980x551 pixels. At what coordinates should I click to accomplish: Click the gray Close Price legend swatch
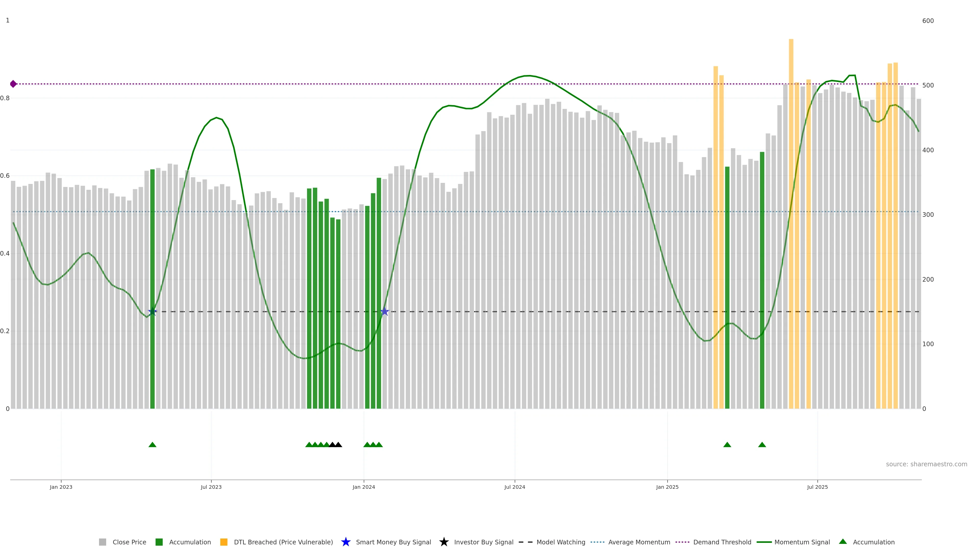coord(102,542)
